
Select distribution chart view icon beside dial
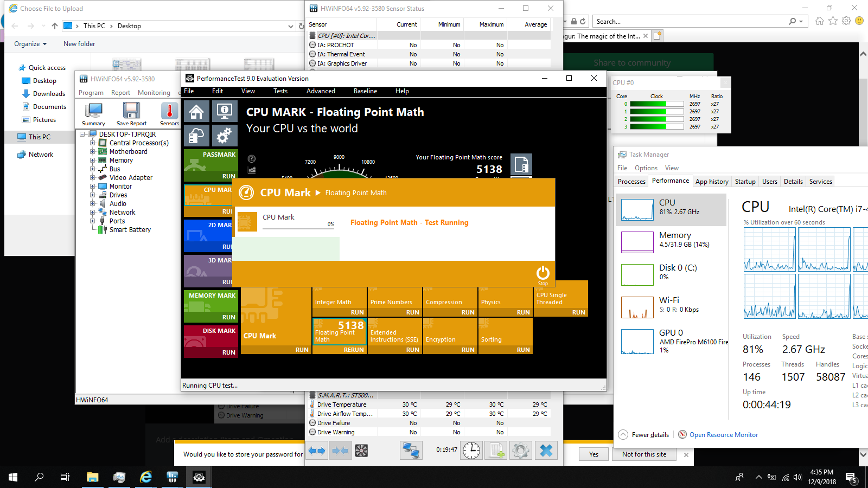[252, 170]
